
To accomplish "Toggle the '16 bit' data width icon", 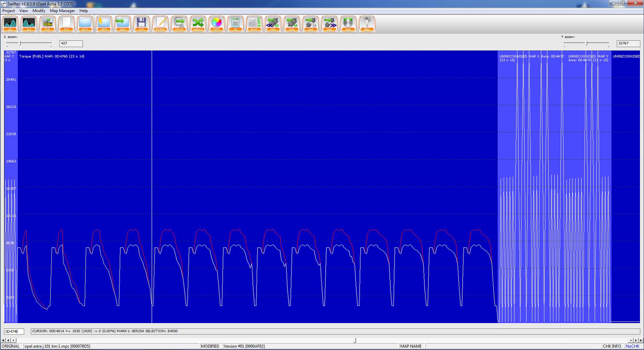I will (x=254, y=24).
